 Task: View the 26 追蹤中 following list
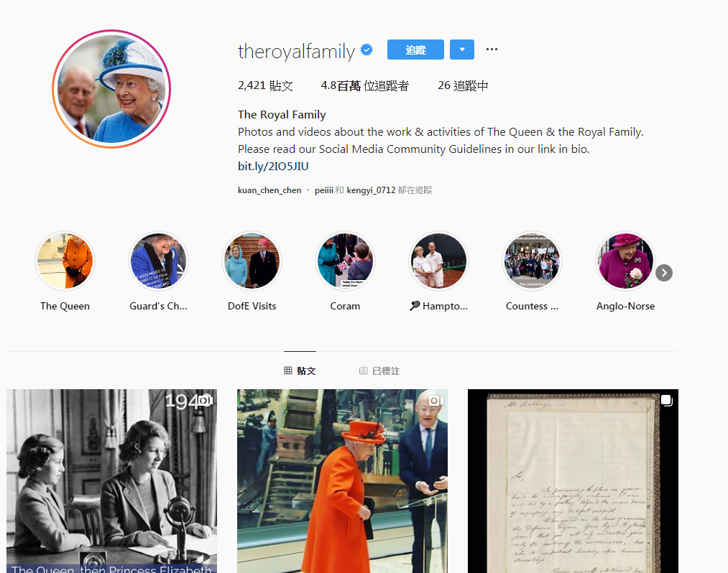(463, 86)
